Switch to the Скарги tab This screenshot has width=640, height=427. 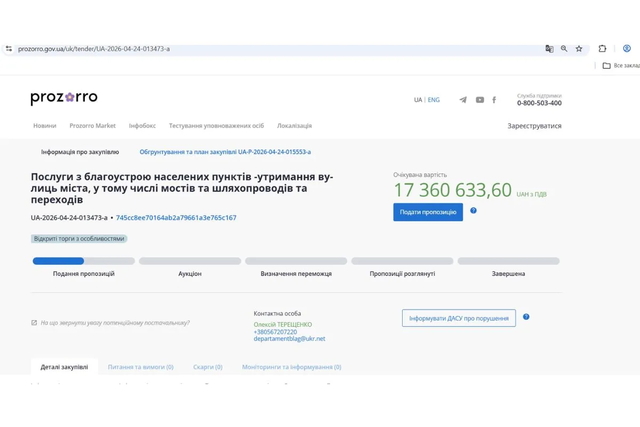click(x=207, y=367)
